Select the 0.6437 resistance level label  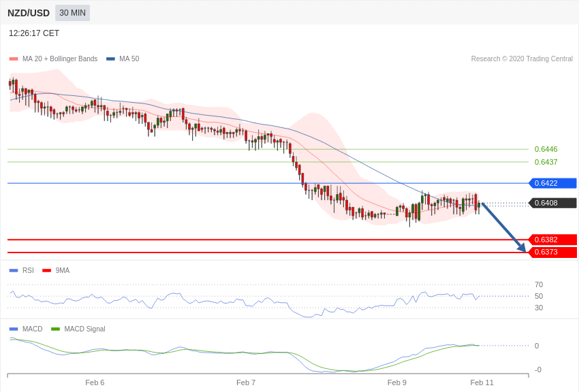(546, 162)
